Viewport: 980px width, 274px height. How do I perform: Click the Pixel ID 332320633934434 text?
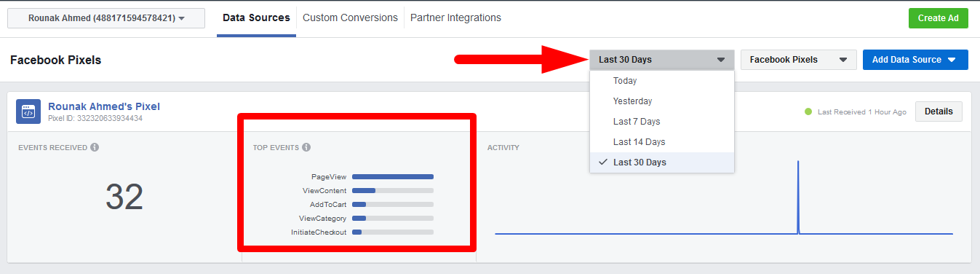[x=95, y=118]
